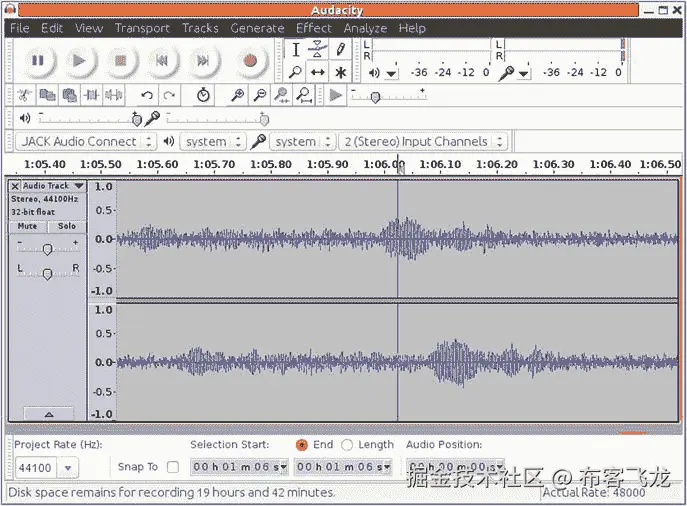687x506 pixels.
Task: Click the Cut scissors icon
Action: [x=25, y=95]
